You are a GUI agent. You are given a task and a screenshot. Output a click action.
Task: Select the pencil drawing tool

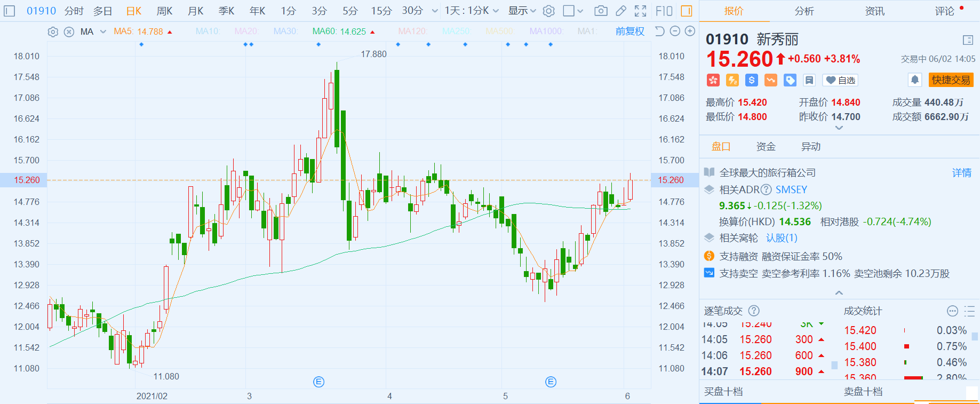621,11
